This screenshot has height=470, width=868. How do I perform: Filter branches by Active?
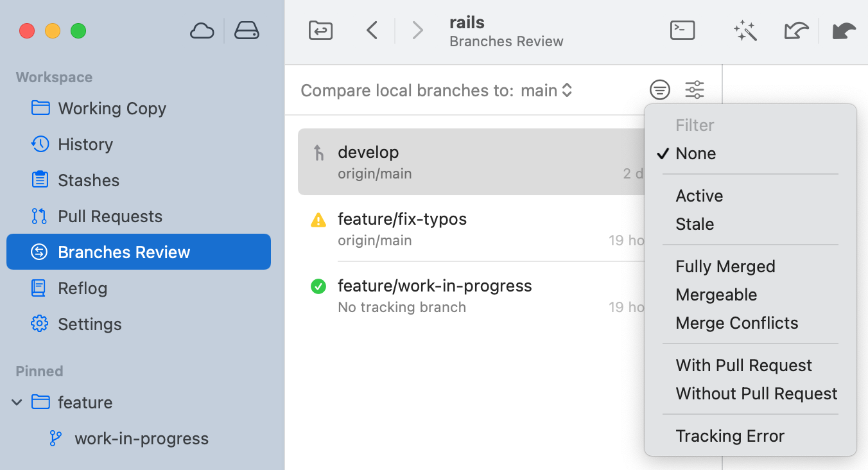699,196
